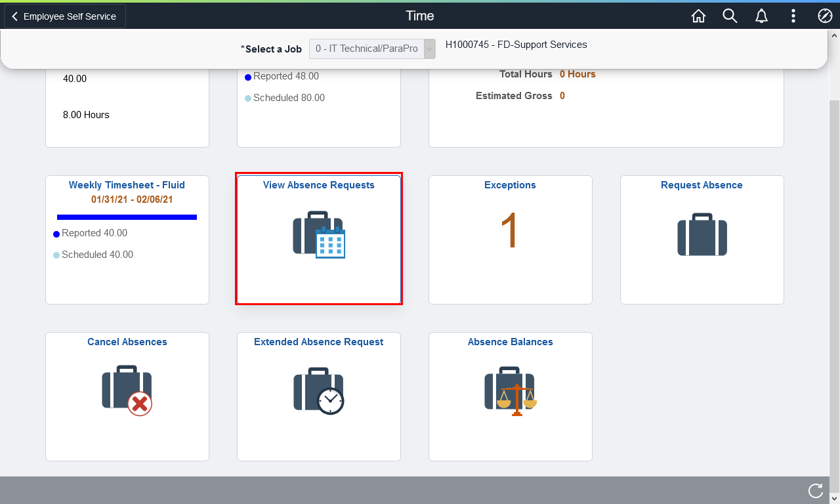
Task: Open the Cancel Absences briefcase icon
Action: click(x=127, y=390)
